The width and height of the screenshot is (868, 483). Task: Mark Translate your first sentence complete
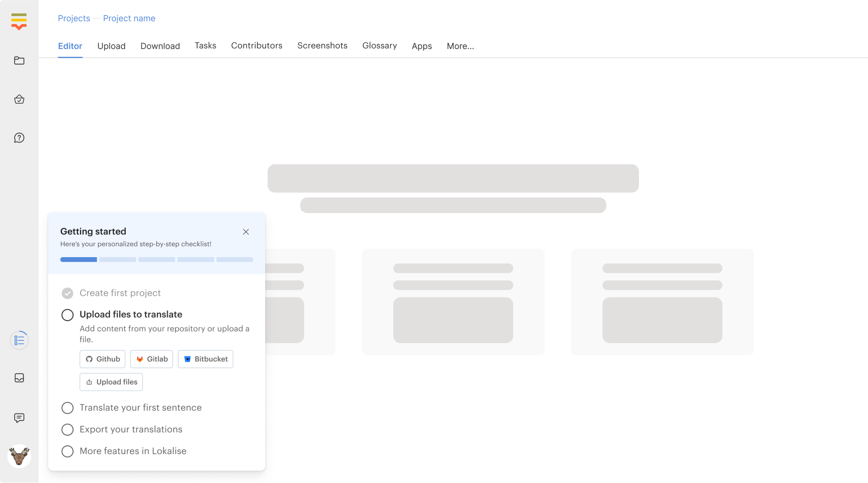pos(67,408)
